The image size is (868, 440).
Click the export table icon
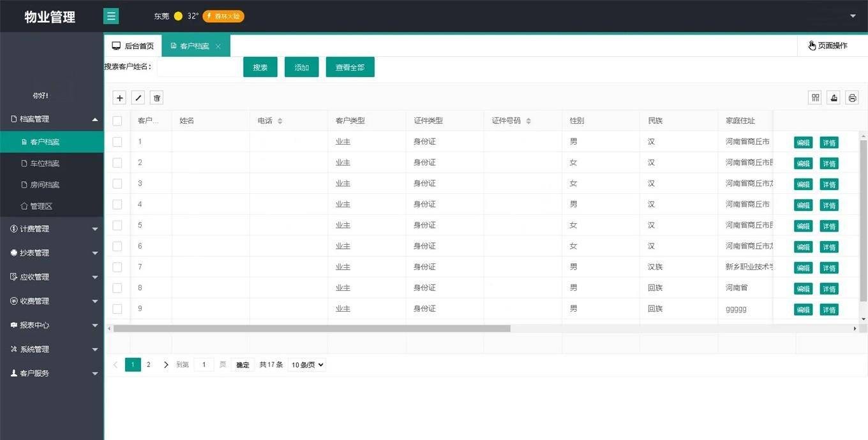pyautogui.click(x=834, y=98)
